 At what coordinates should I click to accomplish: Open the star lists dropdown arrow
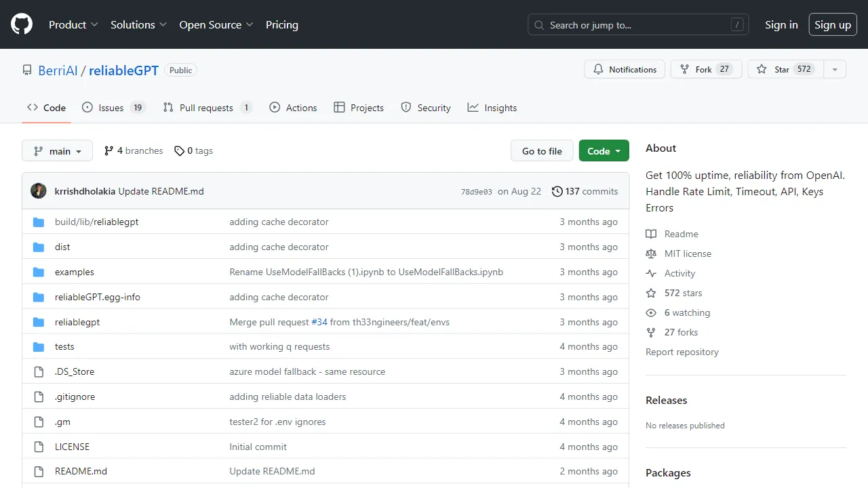(835, 69)
